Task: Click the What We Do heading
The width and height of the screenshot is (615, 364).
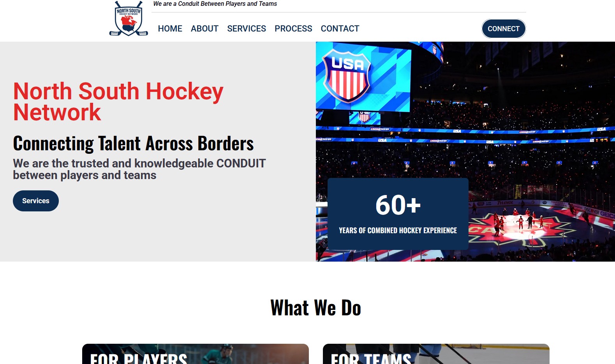Action: pyautogui.click(x=315, y=308)
